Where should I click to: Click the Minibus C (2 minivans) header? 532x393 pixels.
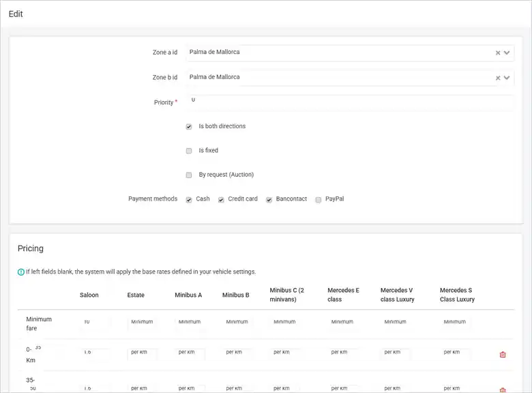click(287, 295)
